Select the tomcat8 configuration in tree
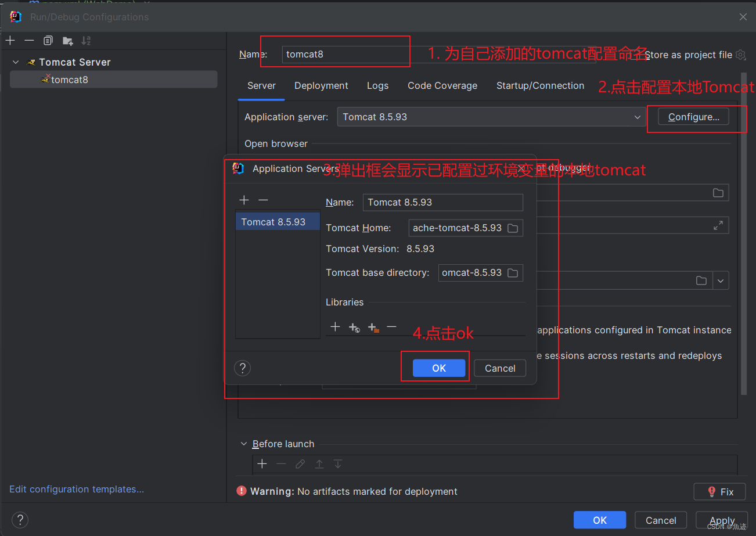This screenshot has width=756, height=536. tap(114, 80)
